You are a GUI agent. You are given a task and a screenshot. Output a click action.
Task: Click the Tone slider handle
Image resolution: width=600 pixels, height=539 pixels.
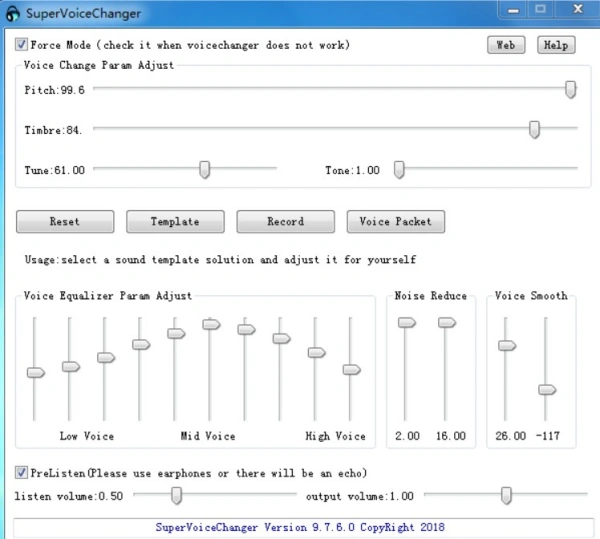[x=399, y=169]
